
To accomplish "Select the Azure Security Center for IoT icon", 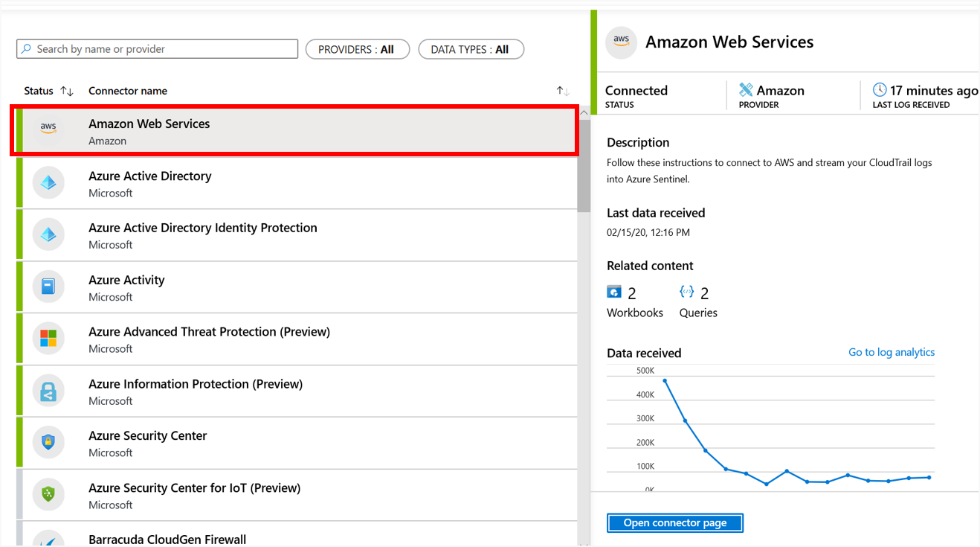I will 48,494.
